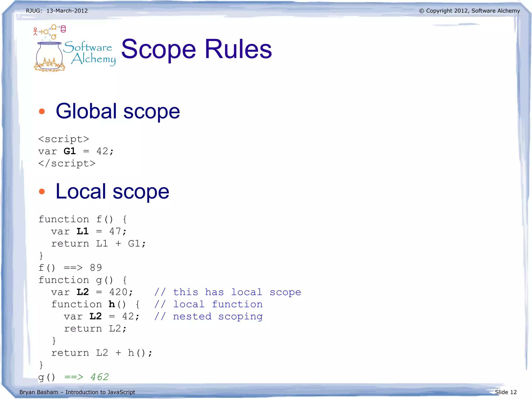The image size is (532, 399).
Task: Click the orange bullet beside 'Global scope'
Action: [x=42, y=112]
